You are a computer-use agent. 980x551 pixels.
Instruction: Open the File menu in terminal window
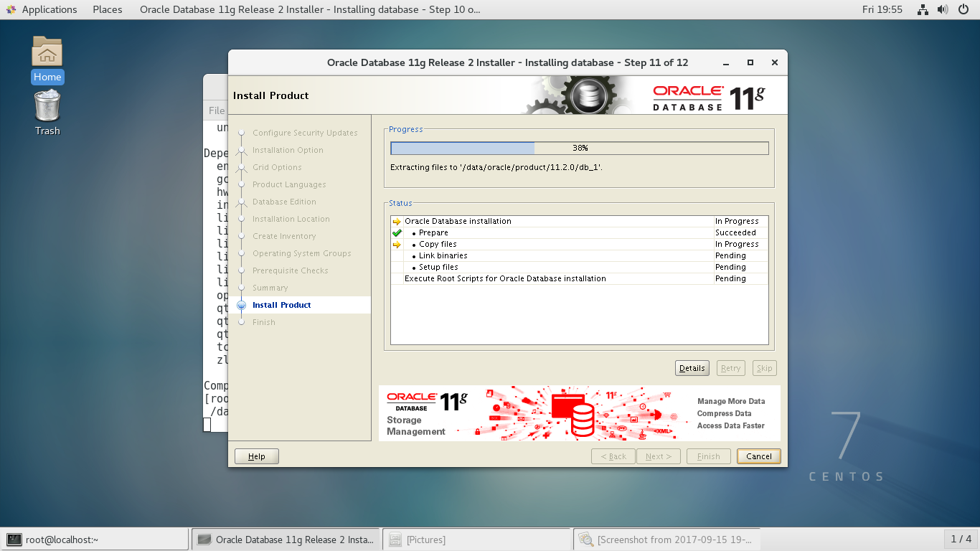pyautogui.click(x=217, y=110)
